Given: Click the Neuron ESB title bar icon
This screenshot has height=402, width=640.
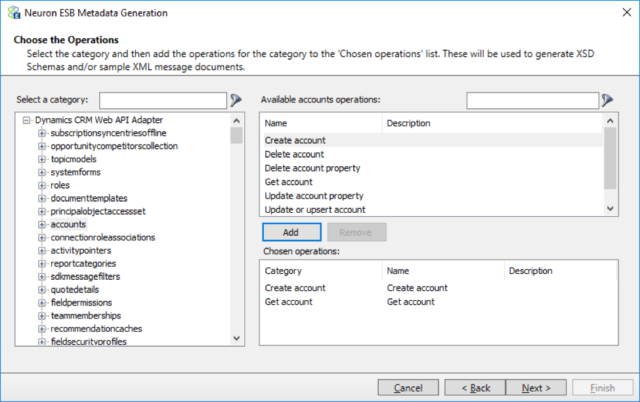Looking at the screenshot, I should 14,13.
